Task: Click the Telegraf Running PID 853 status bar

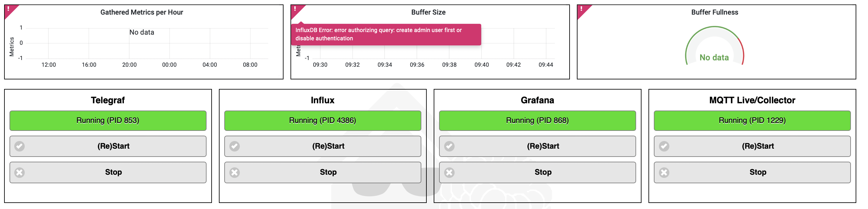Action: click(x=108, y=120)
